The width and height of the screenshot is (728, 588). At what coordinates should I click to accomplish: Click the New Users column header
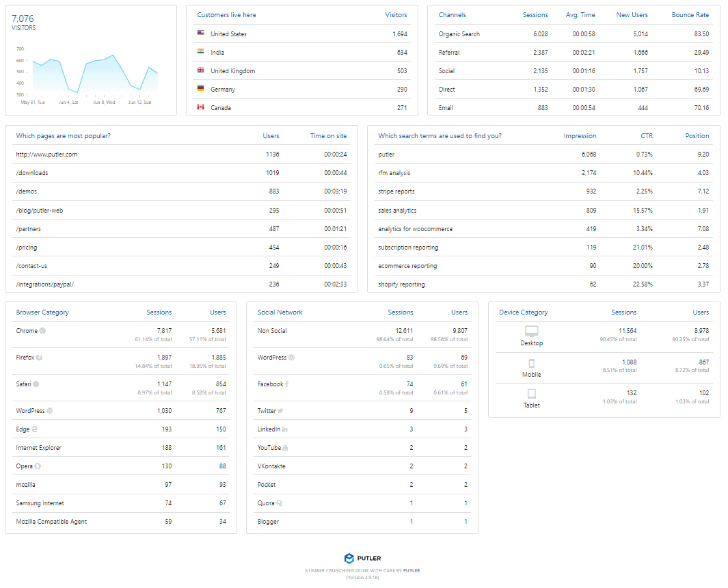pyautogui.click(x=632, y=15)
